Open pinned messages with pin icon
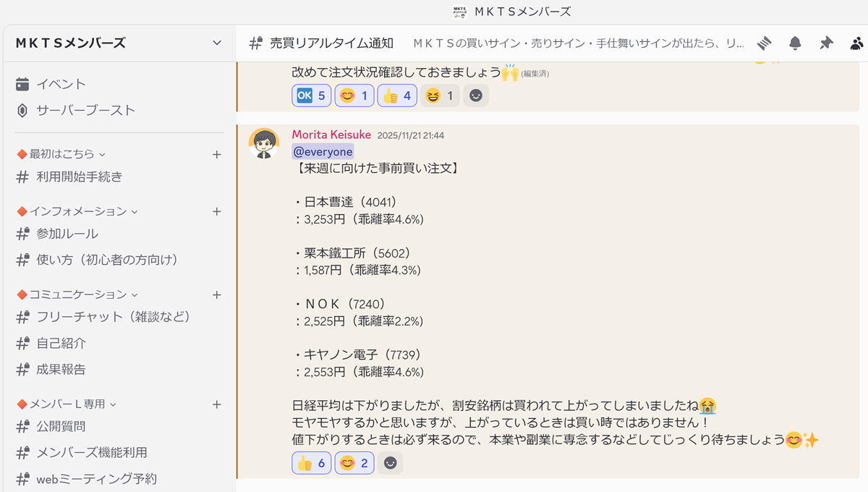Image resolution: width=868 pixels, height=492 pixels. 826,43
